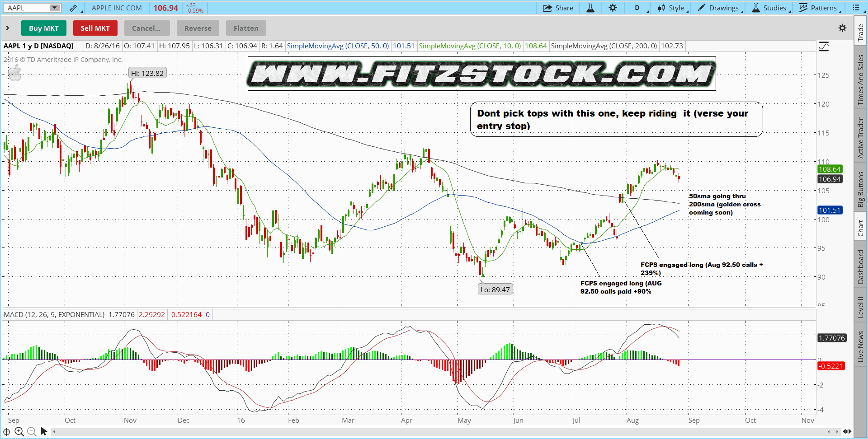The width and height of the screenshot is (868, 439).
Task: Select the pointer cursor tool
Action: pos(44,432)
